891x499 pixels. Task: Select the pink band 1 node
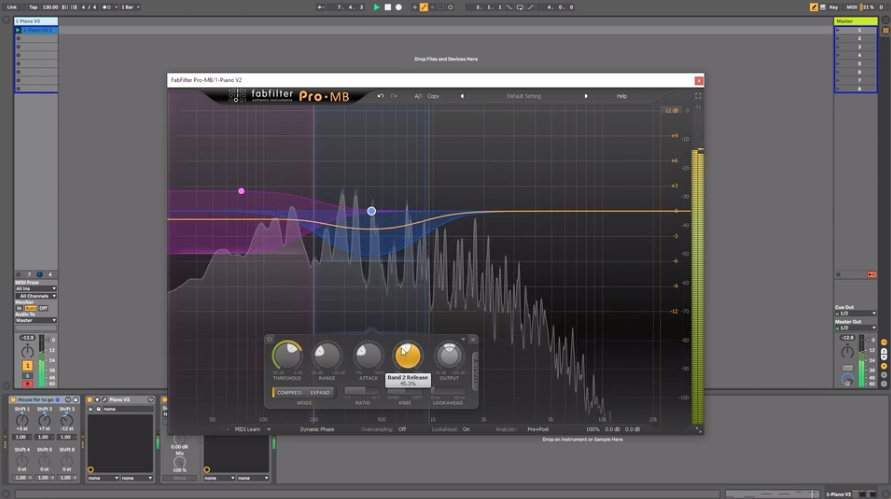coord(242,191)
